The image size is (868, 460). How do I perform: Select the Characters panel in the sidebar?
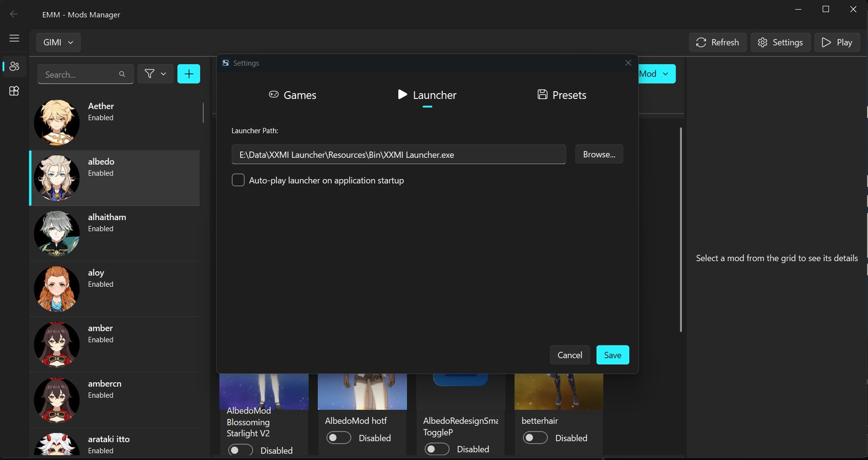coord(14,67)
